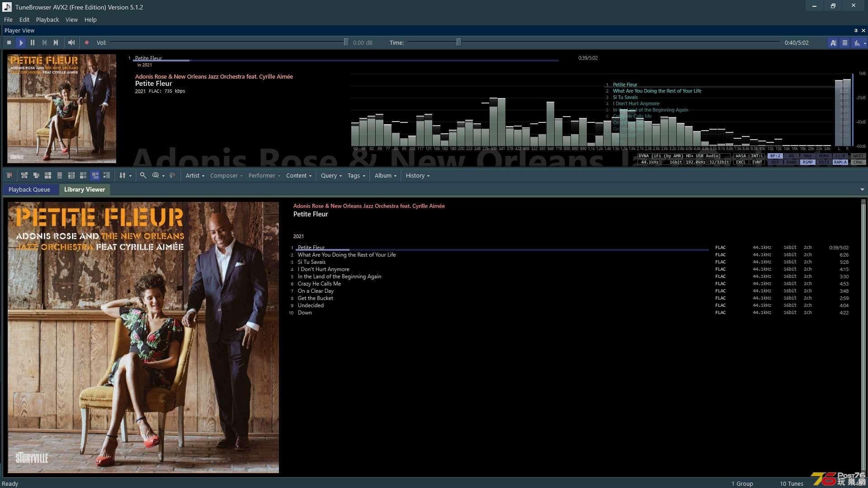Click the WASA output mode button
The width and height of the screenshot is (868, 488).
tap(741, 156)
